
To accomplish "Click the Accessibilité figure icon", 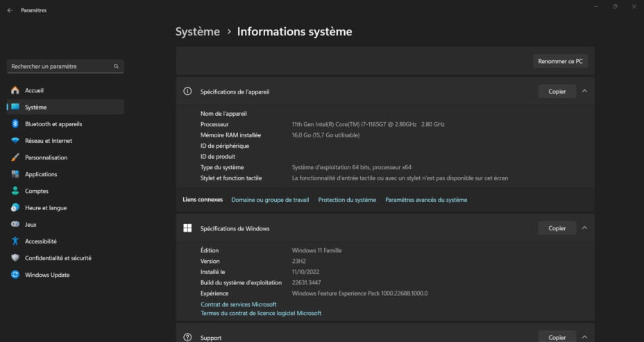I will pos(15,241).
